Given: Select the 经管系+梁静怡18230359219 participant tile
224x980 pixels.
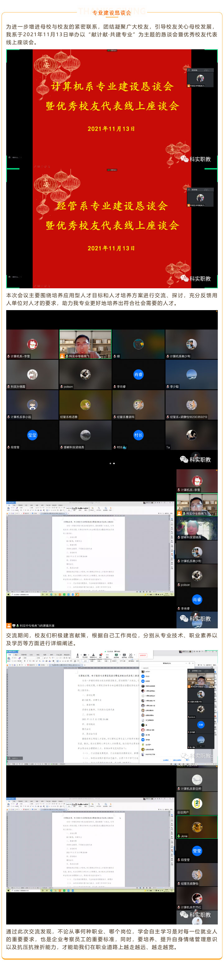Looking at the screenshot, I should point(191,405).
